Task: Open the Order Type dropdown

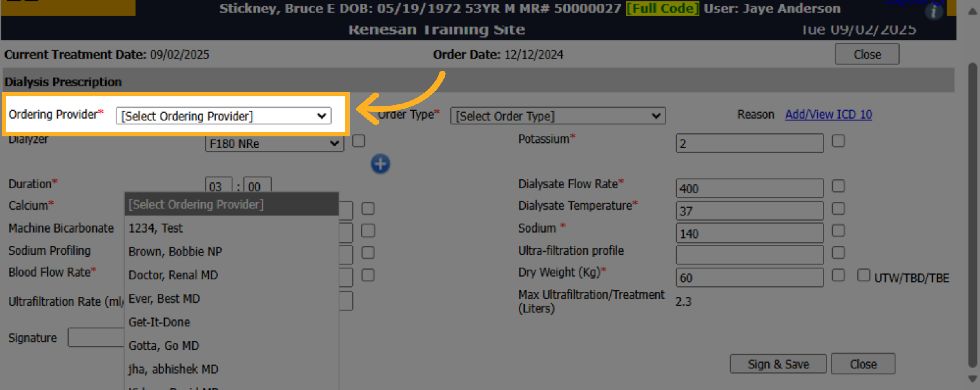Action: tap(558, 116)
